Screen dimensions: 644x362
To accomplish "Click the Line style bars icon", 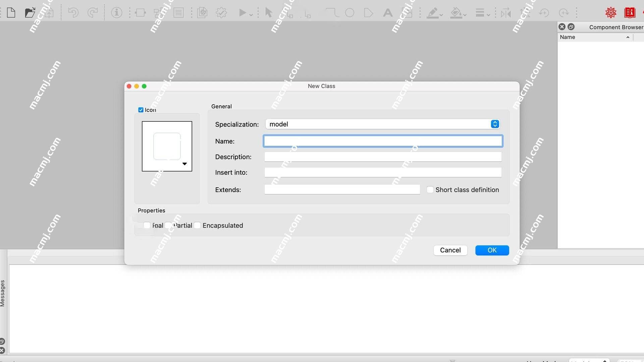I will 480,13.
